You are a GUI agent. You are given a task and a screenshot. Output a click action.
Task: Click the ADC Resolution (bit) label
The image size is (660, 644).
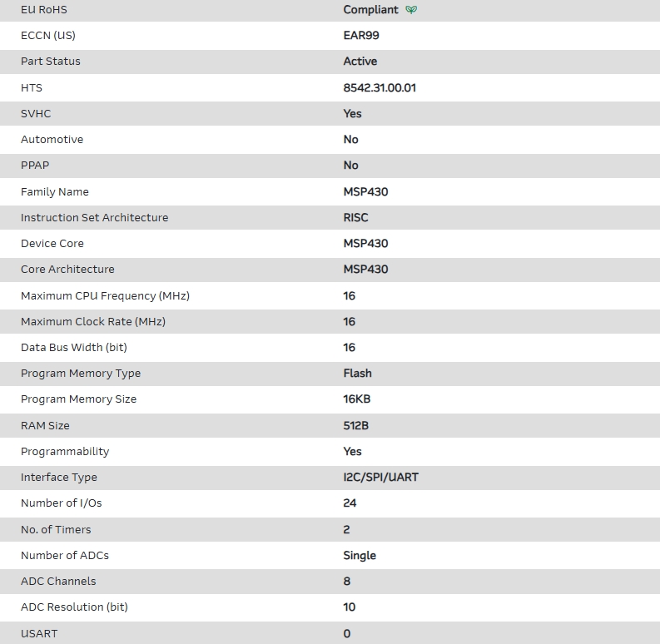74,607
